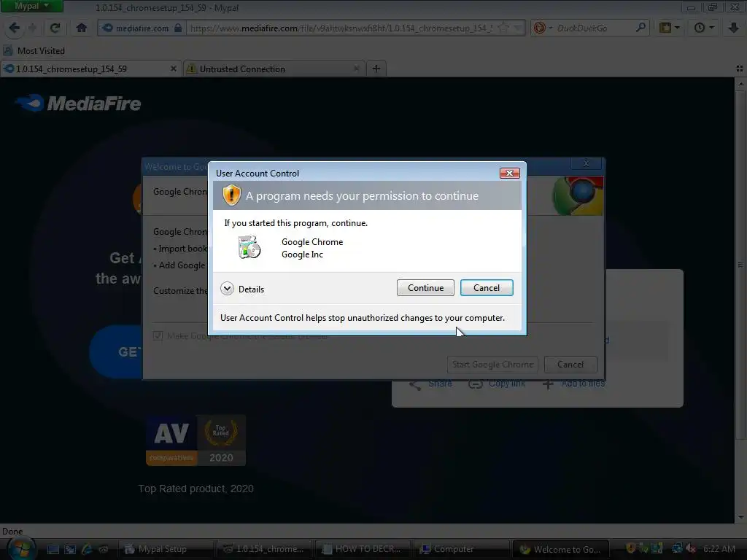This screenshot has height=560, width=747.
Task: Click the network tray icon
Action: (677, 548)
